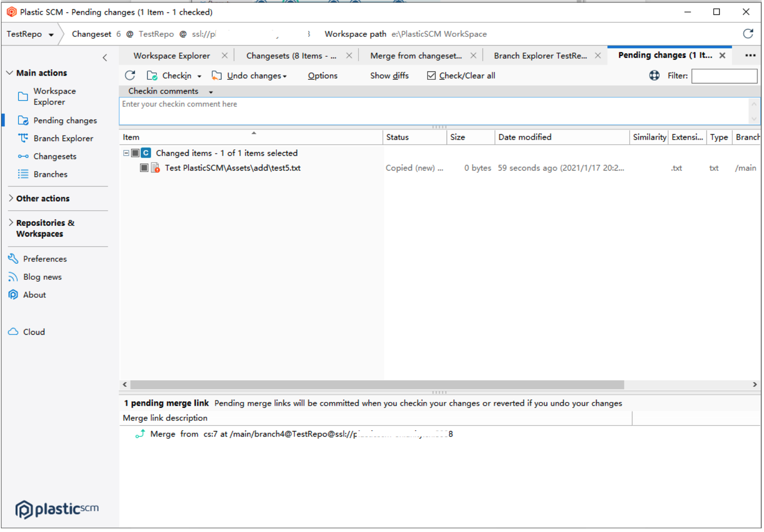Open the Cloud item
The image size is (764, 532).
pos(27,332)
